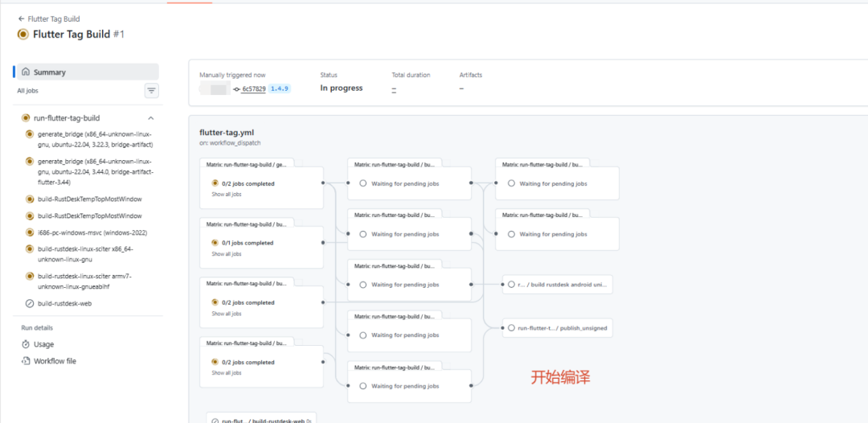Click the in-progress icon beside Flutter Tag Build #1
The height and width of the screenshot is (423, 868).
[x=23, y=35]
